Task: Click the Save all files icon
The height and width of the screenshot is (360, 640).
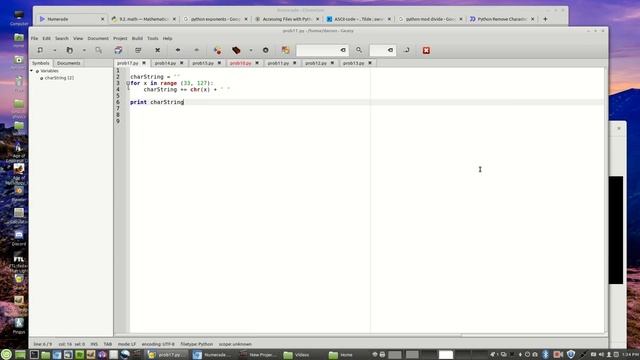Action: tap(118, 50)
